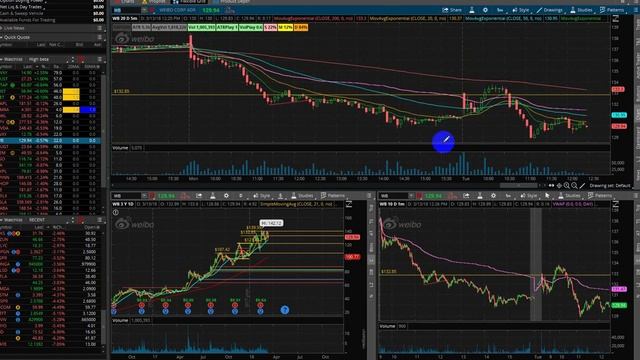640x360 pixels.
Task: Select the cursor pointer icon in bottom-right chart toolbar
Action: click(547, 196)
